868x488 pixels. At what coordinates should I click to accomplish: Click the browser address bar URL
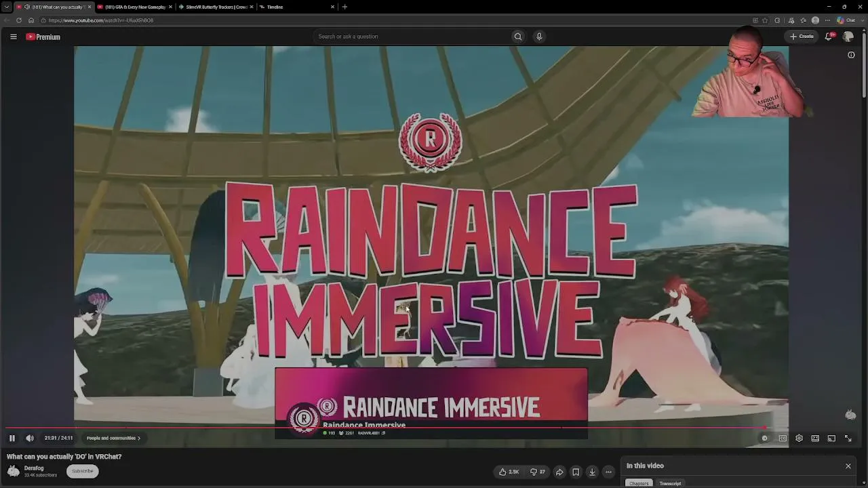pos(101,20)
